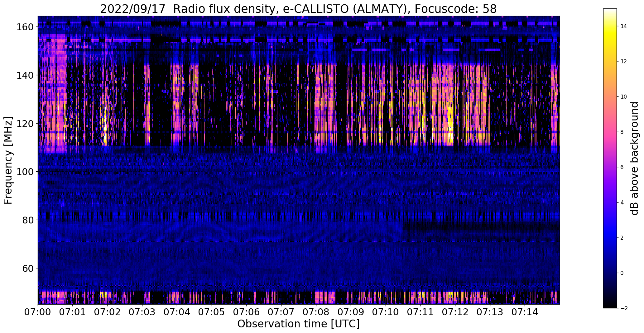
Task: Click the 140 frequency tick label
Action: click(x=25, y=75)
